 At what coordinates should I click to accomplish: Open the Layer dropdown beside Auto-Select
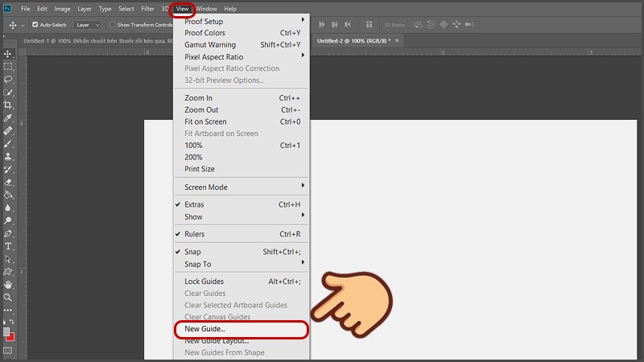[87, 25]
